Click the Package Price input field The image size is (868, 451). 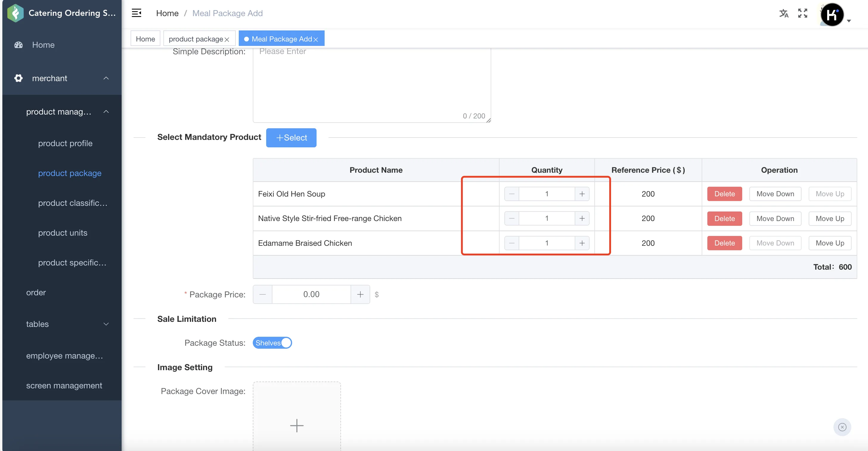pyautogui.click(x=311, y=294)
